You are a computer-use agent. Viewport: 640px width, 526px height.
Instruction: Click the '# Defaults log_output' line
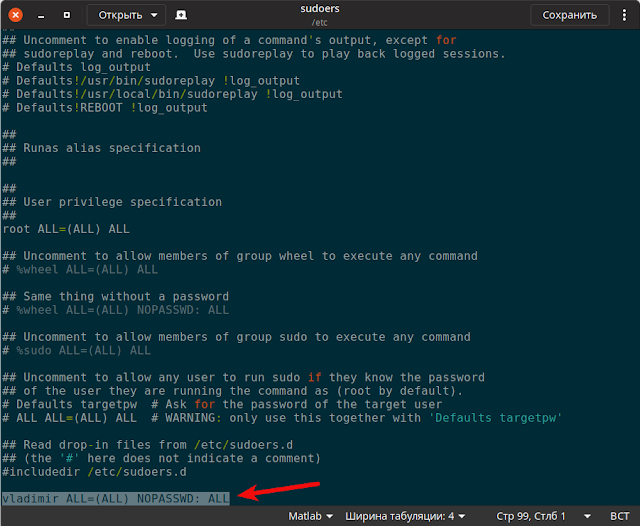tap(77, 67)
